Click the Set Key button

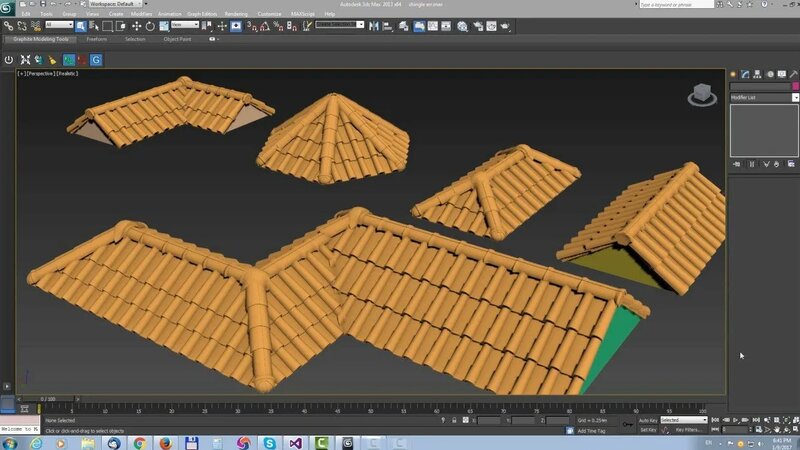click(648, 430)
